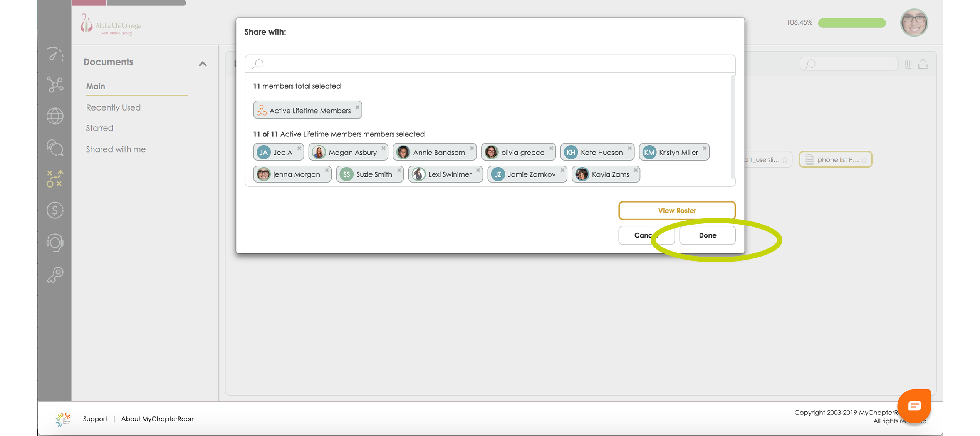Click the Share with search field
Viewport: 980px width, 436px height.
click(490, 64)
